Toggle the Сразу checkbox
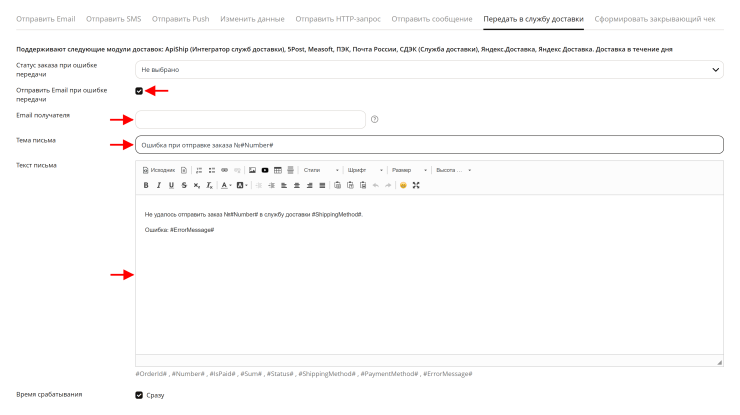The height and width of the screenshot is (415, 740). coord(139,395)
